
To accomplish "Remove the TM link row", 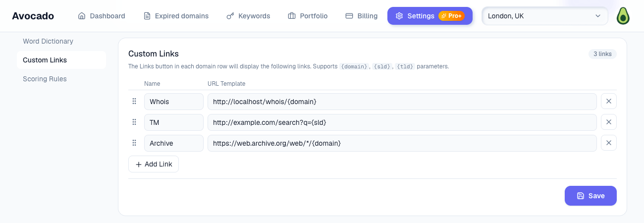I will [x=609, y=122].
